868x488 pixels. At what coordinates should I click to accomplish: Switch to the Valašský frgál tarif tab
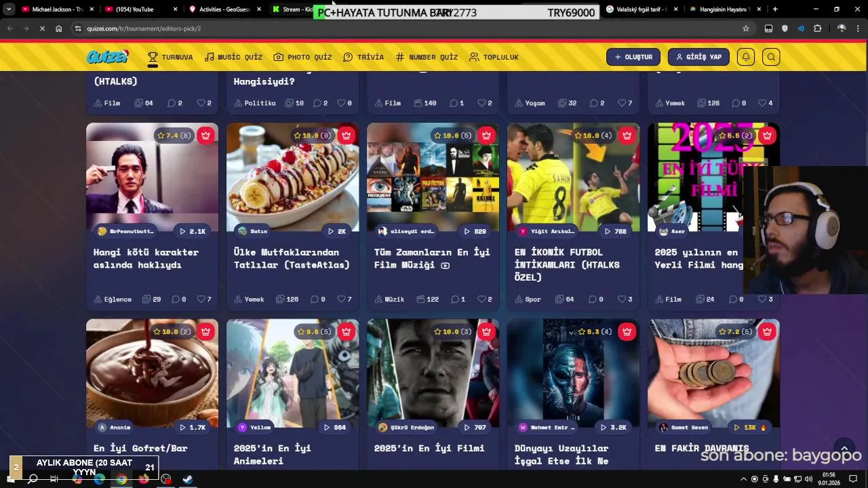pyautogui.click(x=641, y=9)
